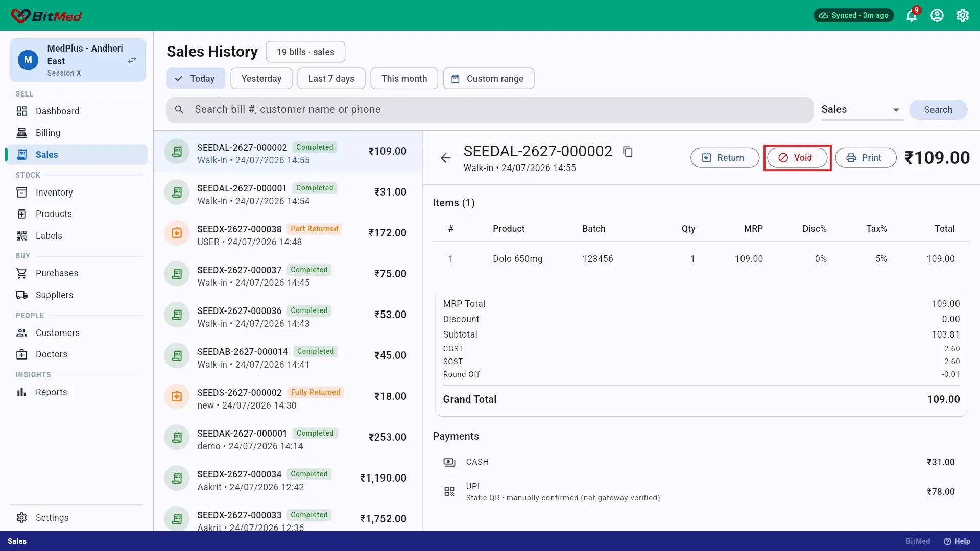Click the ₹1,190.00 bill amount
Viewport: 980px width, 551px height.
click(383, 478)
